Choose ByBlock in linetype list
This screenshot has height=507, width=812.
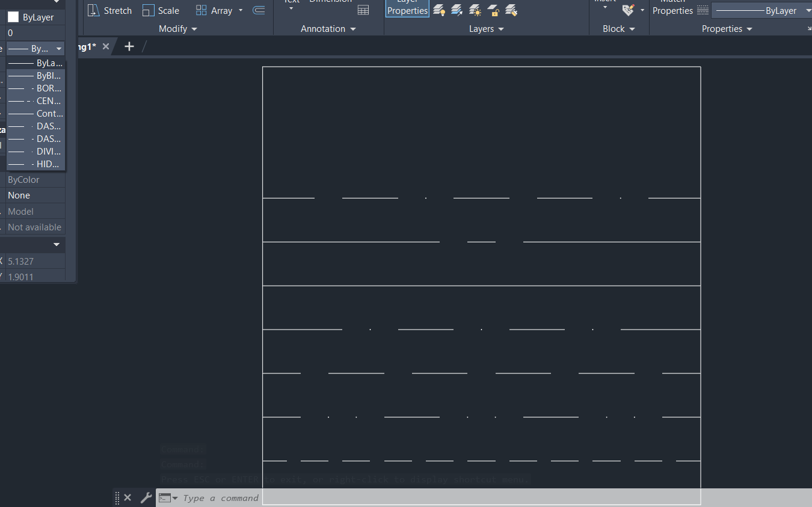(35, 76)
